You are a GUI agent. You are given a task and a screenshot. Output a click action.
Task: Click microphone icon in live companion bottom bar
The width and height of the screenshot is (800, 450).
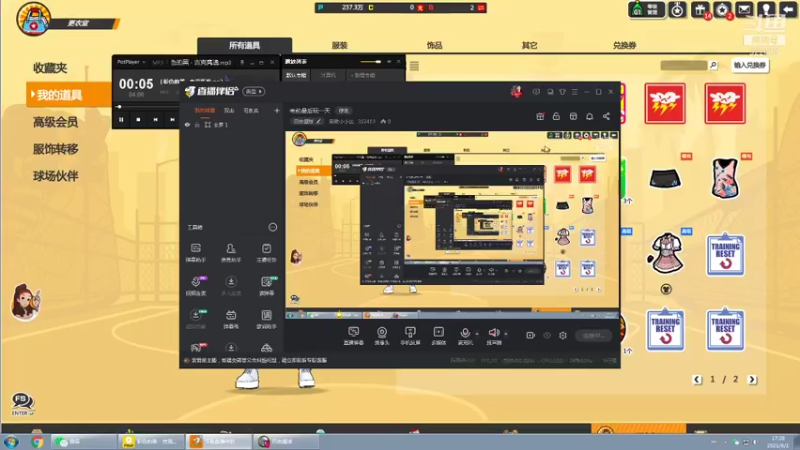(464, 334)
